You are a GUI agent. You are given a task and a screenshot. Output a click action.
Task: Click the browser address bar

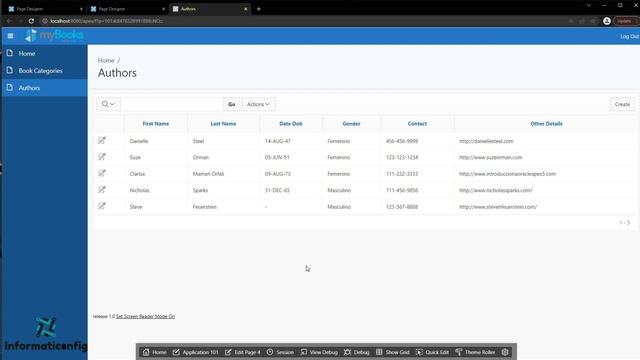302,21
